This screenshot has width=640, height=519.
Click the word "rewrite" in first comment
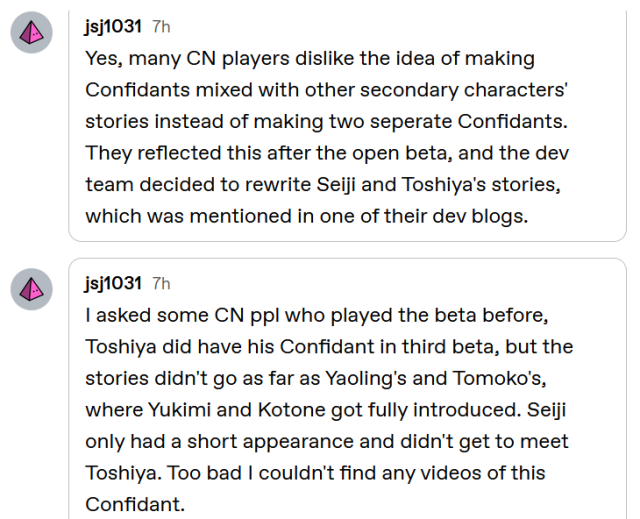(x=278, y=185)
